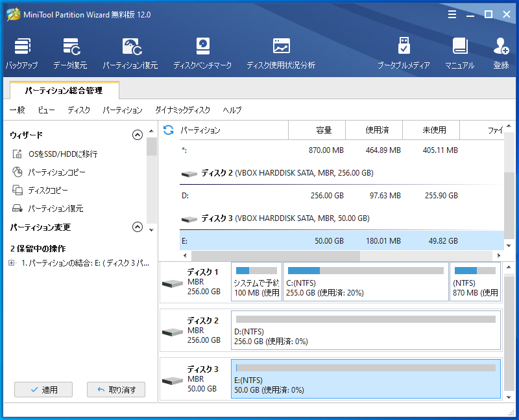Screen dimensions: 519x420
Task: Click partition list horizontal scrollbar thumb
Action: tap(275, 255)
